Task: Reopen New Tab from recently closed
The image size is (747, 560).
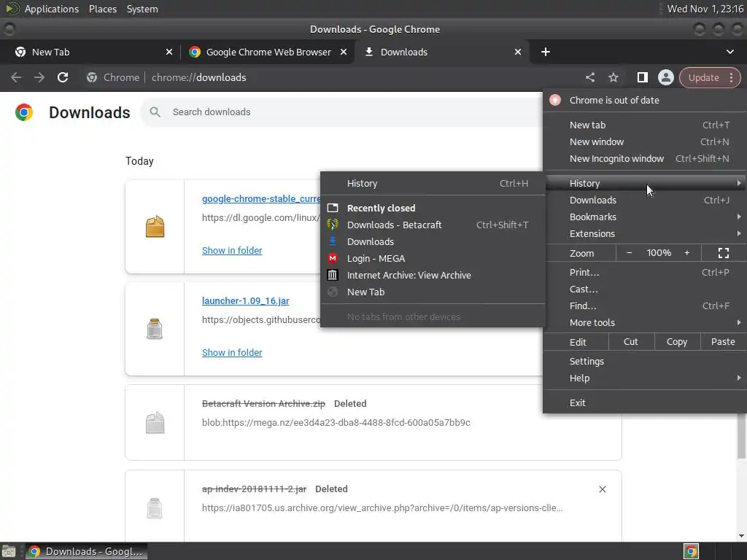Action: 433,292
